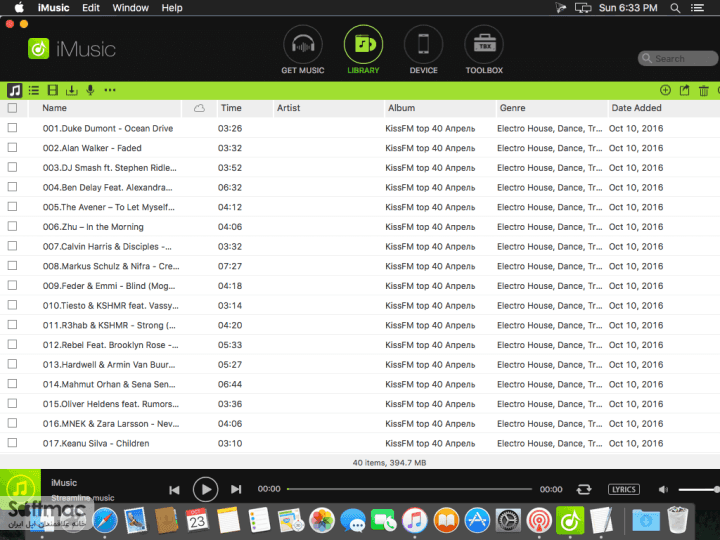Screen dimensions: 720x540
Task: Click the Search field
Action: pos(677,58)
